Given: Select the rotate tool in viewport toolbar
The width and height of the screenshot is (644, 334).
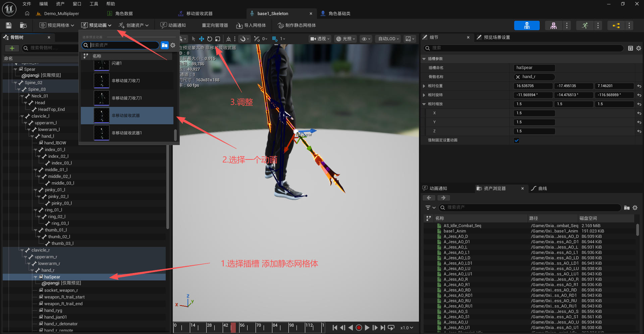Looking at the screenshot, I should point(210,39).
